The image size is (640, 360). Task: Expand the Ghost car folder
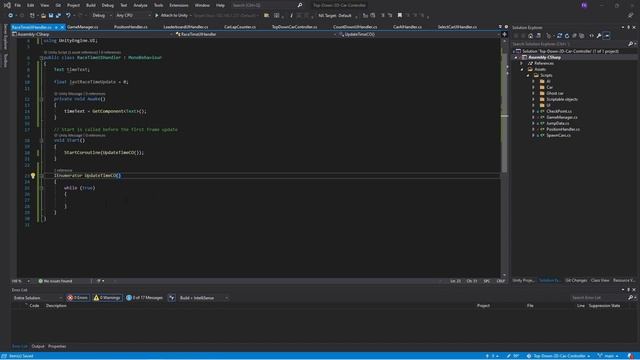click(533, 93)
